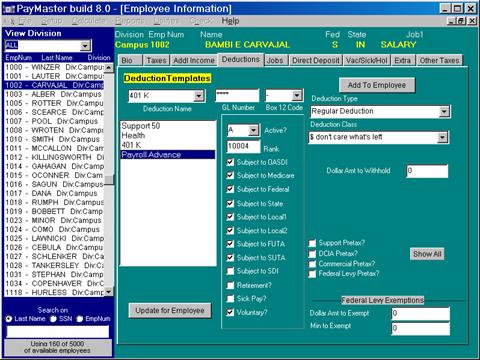The width and height of the screenshot is (480, 360).
Task: Expand the View Division dropdown
Action: [85, 46]
